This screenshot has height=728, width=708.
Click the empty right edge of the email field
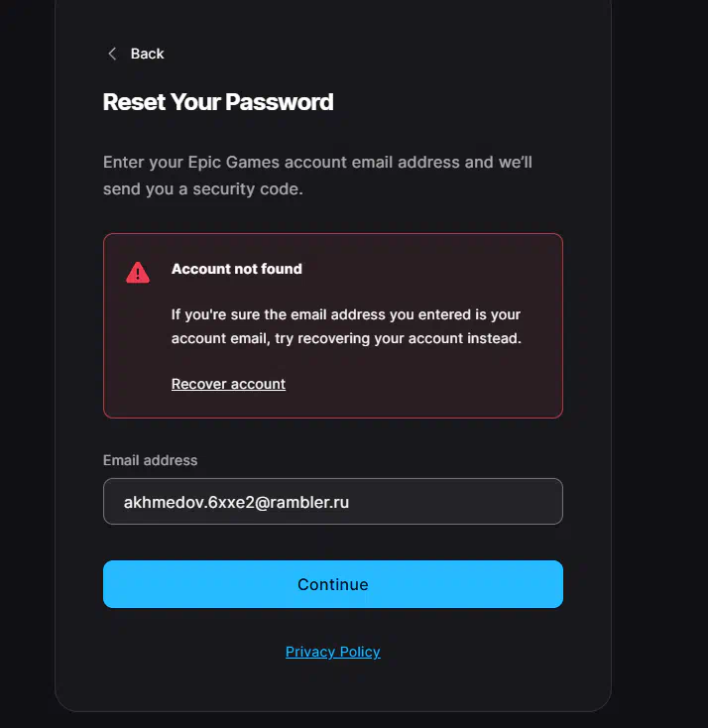496,502
